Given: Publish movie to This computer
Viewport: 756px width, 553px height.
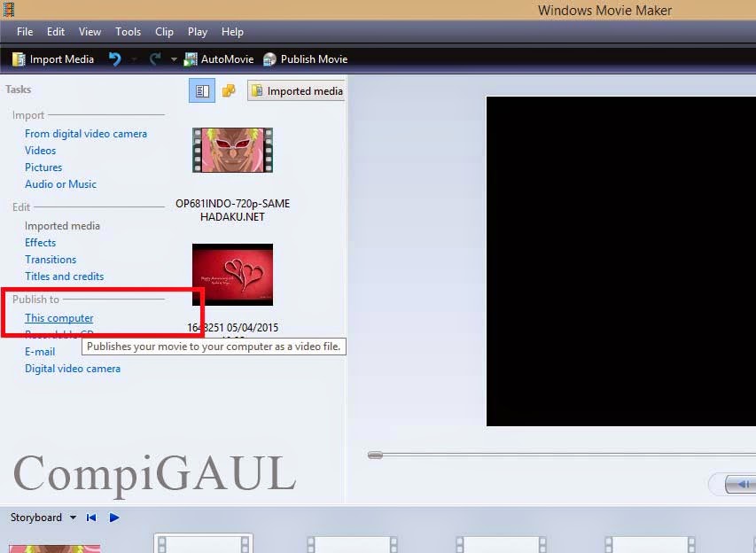Looking at the screenshot, I should tap(58, 318).
